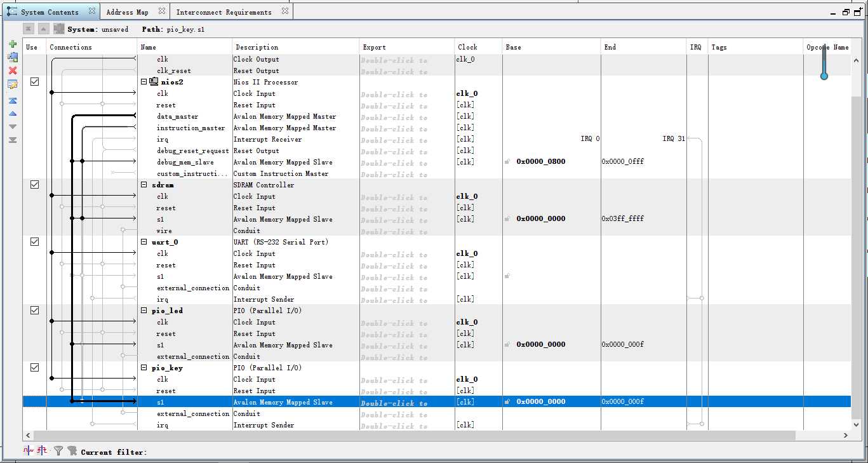The image size is (868, 463).
Task: Click the Move to Top arrow icon
Action: coord(12,101)
